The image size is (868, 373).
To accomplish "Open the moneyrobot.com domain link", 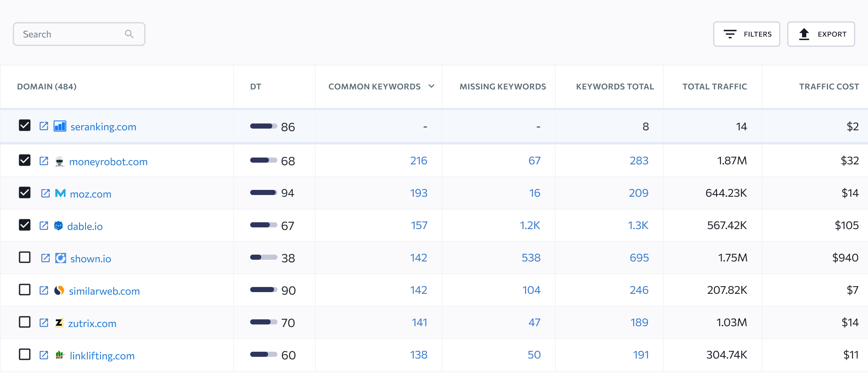I will click(108, 162).
